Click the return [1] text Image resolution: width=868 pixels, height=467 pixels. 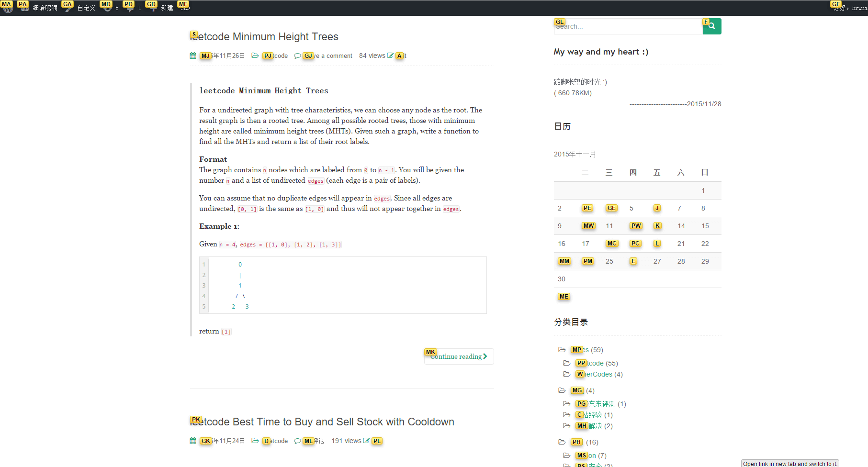tap(215, 332)
